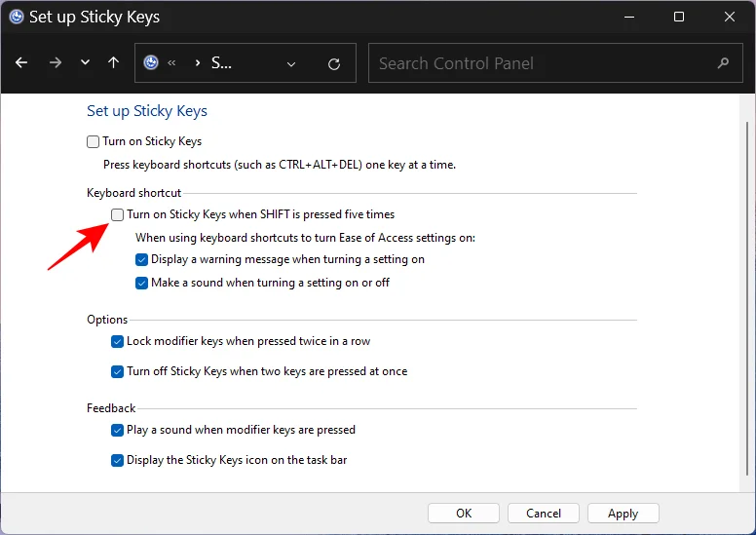Go up one level with up arrow
Viewport: 756px width, 535px height.
tap(114, 62)
